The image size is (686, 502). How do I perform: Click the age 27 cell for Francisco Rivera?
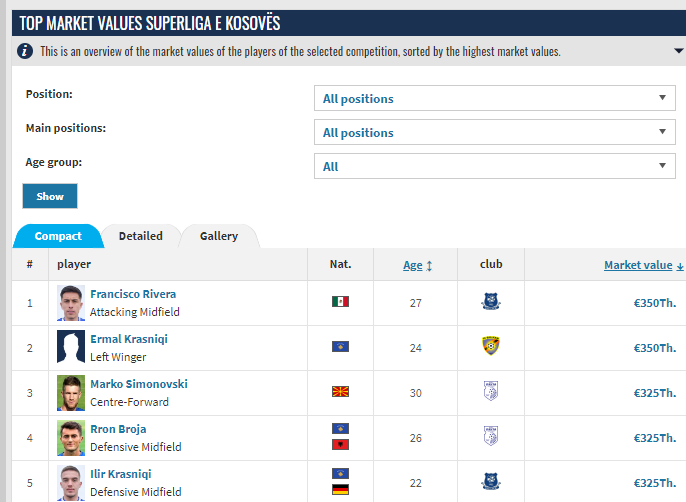coord(416,303)
